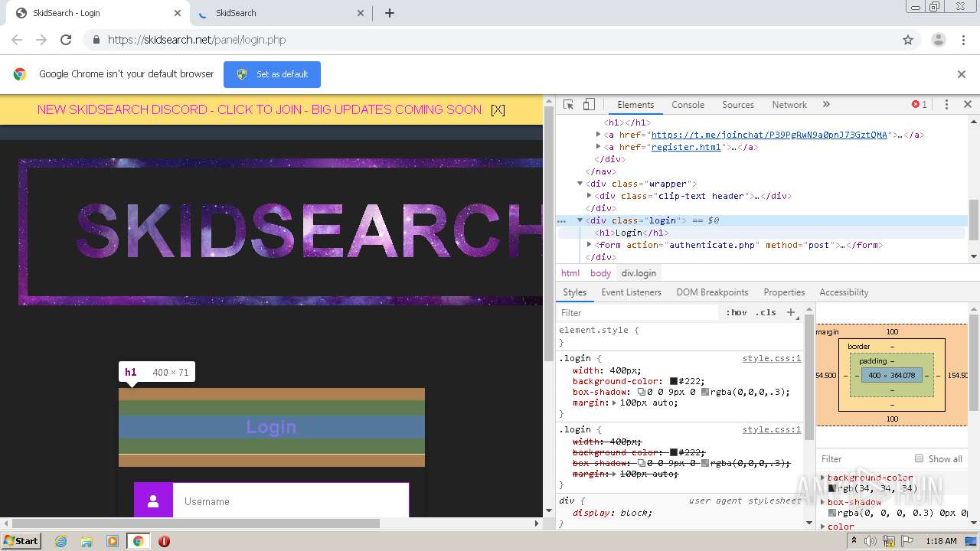Viewport: 980px width, 551px height.
Task: Dismiss the yellow banner with [X]
Action: (498, 109)
